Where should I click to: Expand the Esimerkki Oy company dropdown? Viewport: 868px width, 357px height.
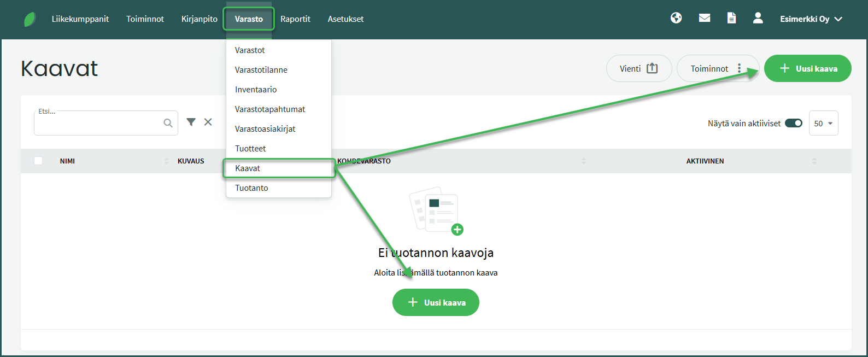tap(811, 19)
